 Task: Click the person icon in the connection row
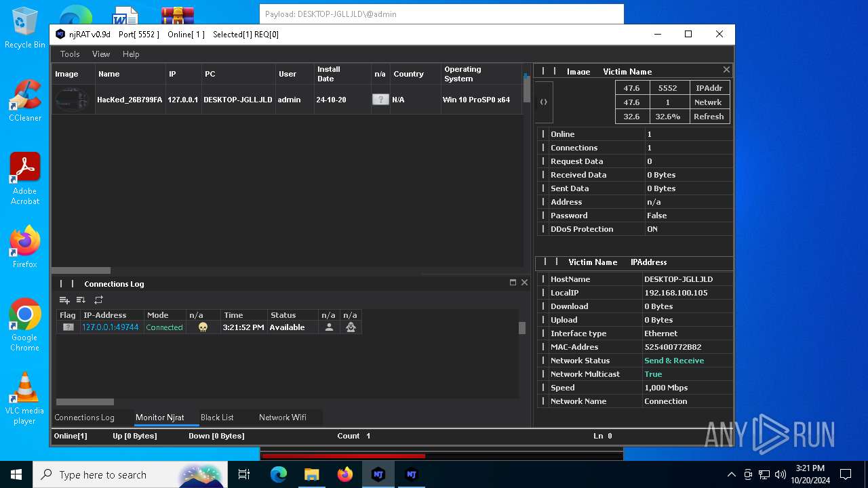coord(329,327)
